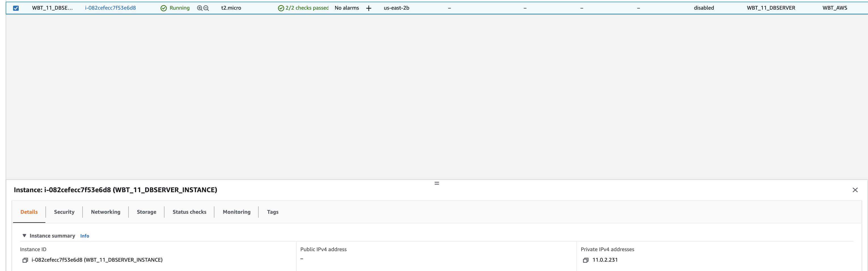Copy the private IPv4 address 11.0.2.231
868x271 pixels.
(x=586, y=260)
